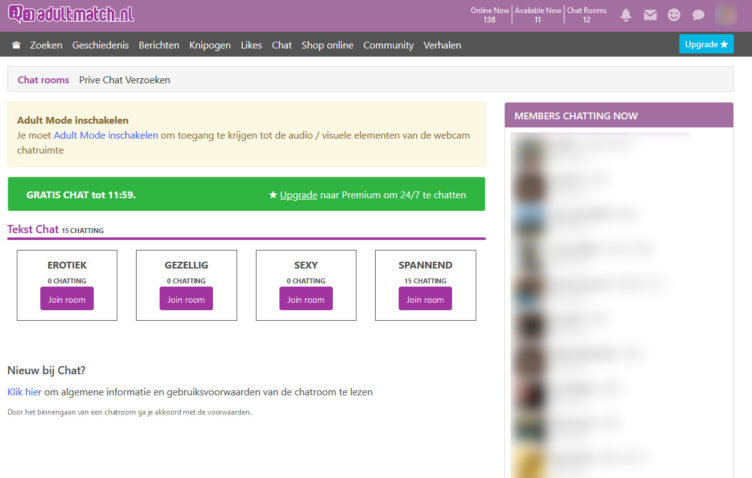Open the blurred profile avatar in header
The width and height of the screenshot is (752, 478).
[726, 15]
